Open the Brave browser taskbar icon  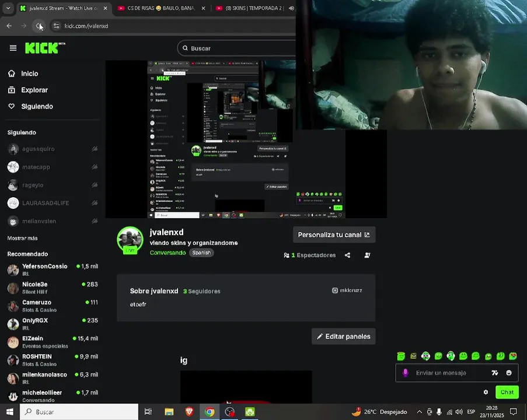tap(189, 412)
